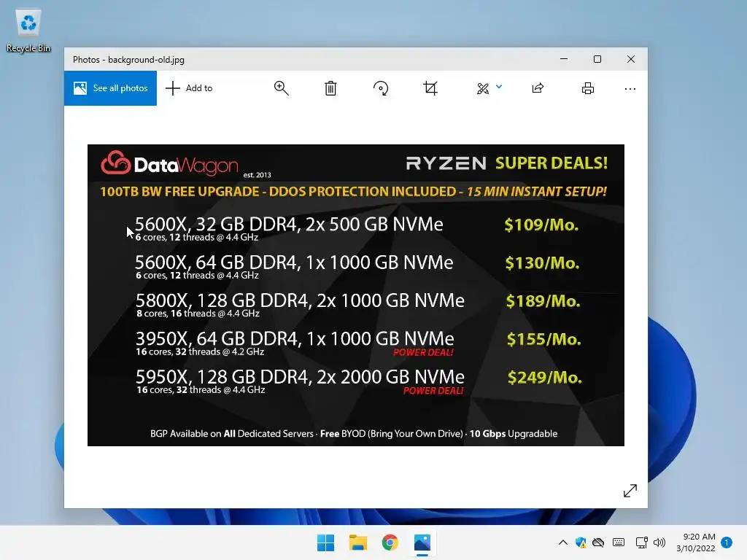This screenshot has height=560, width=747.
Task: Print the photo using the printer icon
Action: click(x=588, y=88)
